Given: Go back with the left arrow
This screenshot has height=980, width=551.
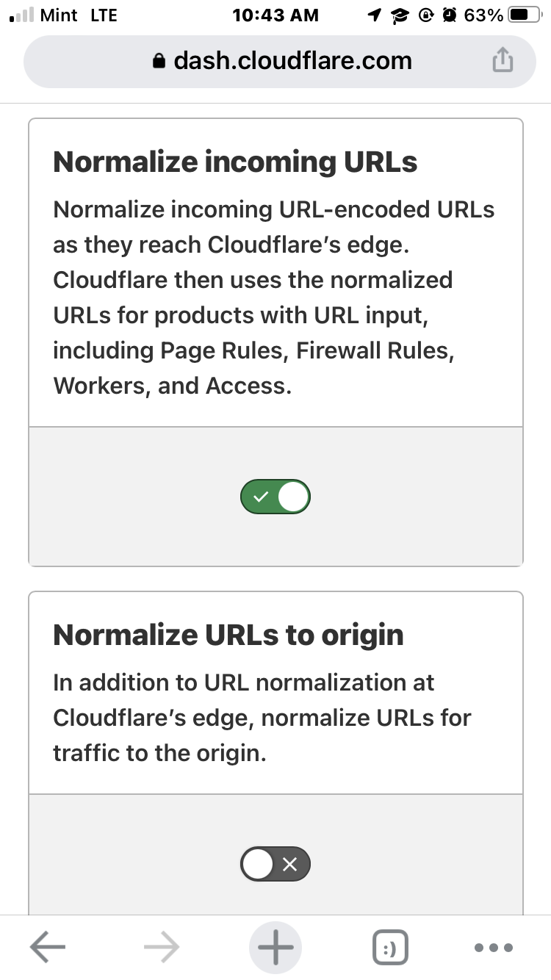Looking at the screenshot, I should pos(48,947).
